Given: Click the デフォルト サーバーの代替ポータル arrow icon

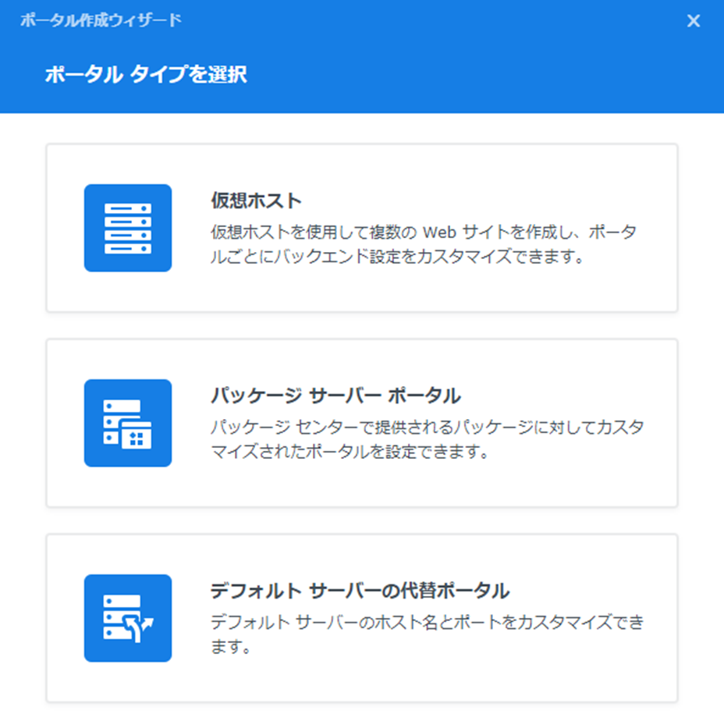Looking at the screenshot, I should [x=128, y=618].
